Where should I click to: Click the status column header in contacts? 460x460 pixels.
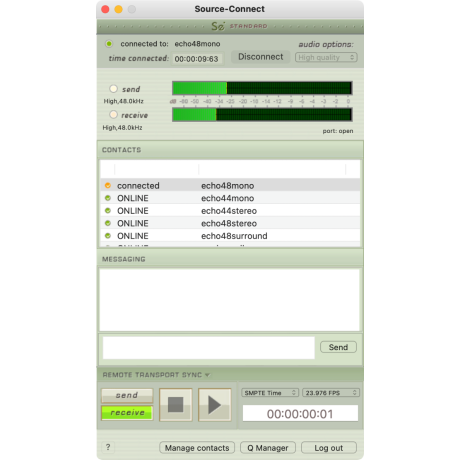pos(156,169)
